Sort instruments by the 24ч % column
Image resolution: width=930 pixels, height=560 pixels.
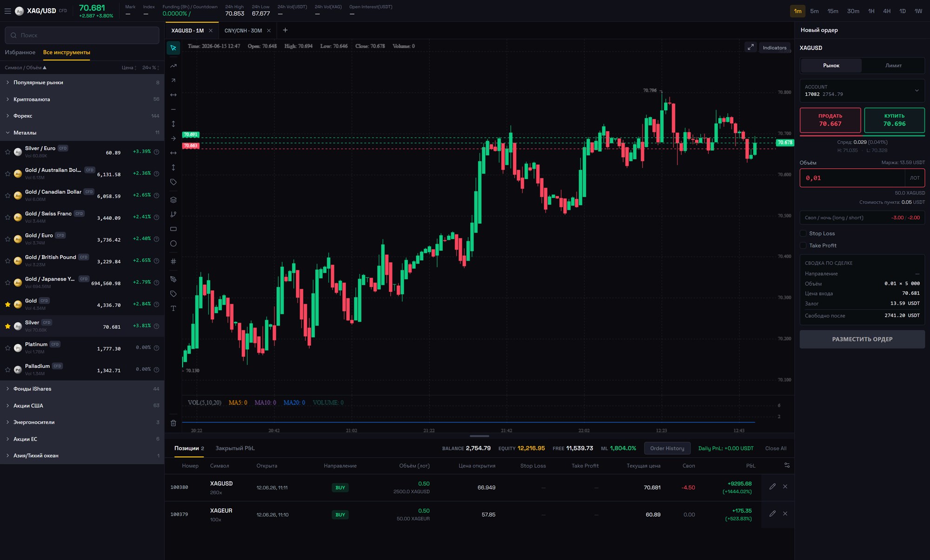click(151, 68)
